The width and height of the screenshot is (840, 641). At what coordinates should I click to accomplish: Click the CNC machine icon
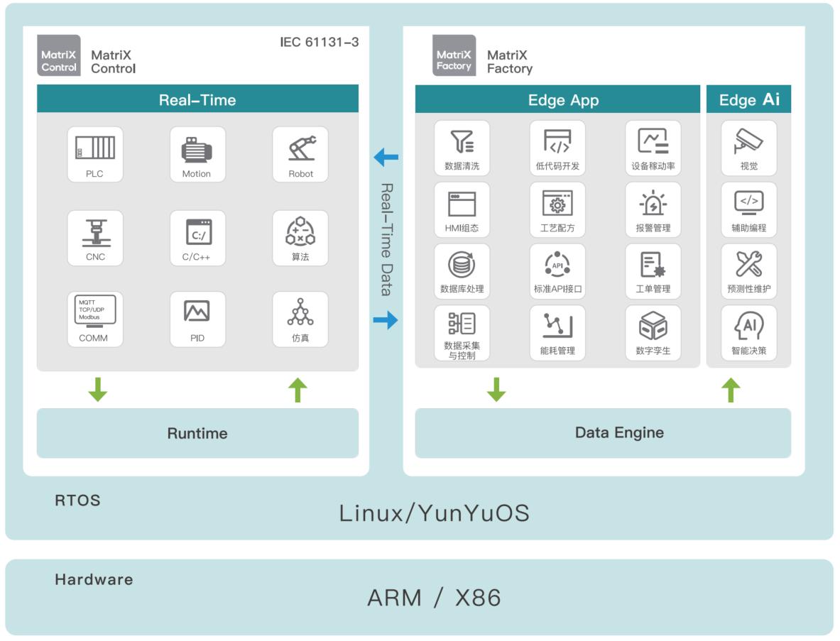(95, 238)
